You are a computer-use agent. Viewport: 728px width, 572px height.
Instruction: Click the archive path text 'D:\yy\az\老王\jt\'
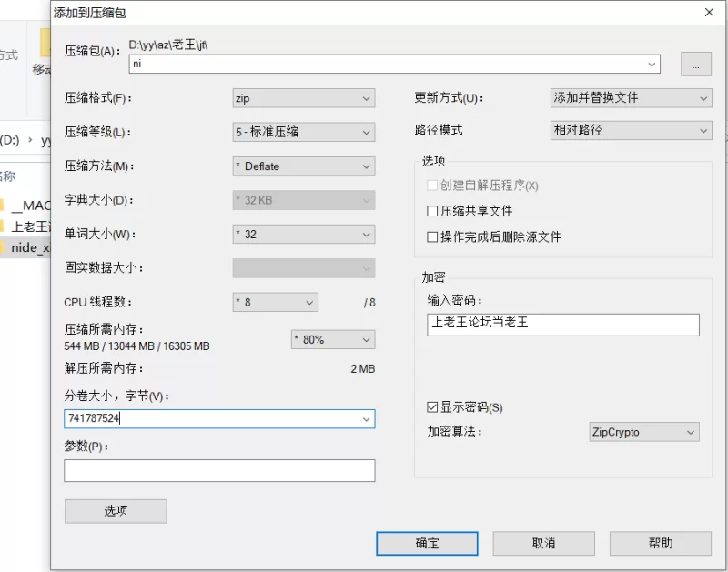(168, 45)
